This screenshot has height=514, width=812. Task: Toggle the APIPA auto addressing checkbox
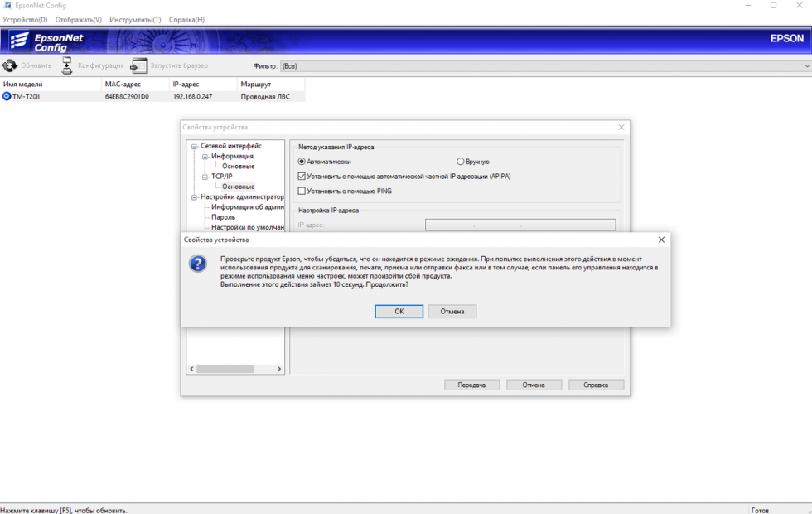(x=302, y=176)
